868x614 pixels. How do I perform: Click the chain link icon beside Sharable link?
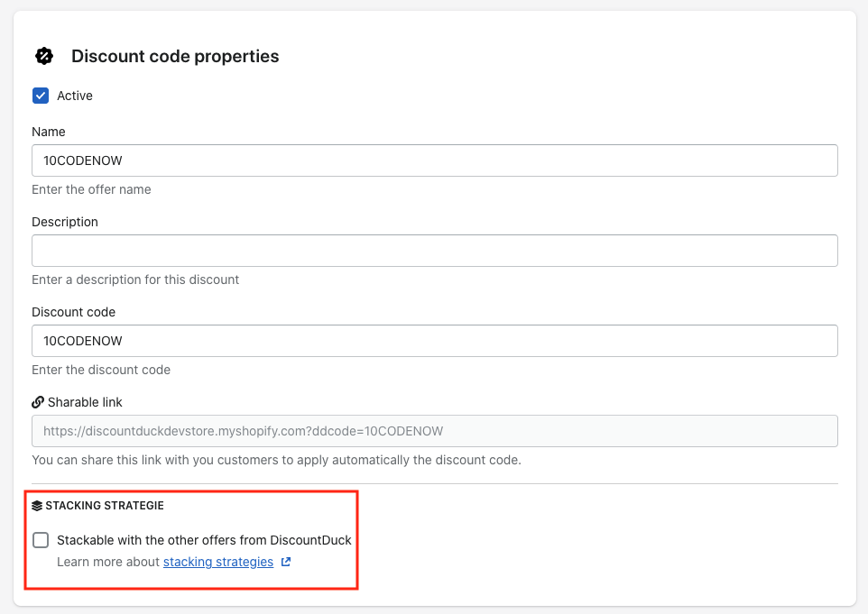[38, 402]
